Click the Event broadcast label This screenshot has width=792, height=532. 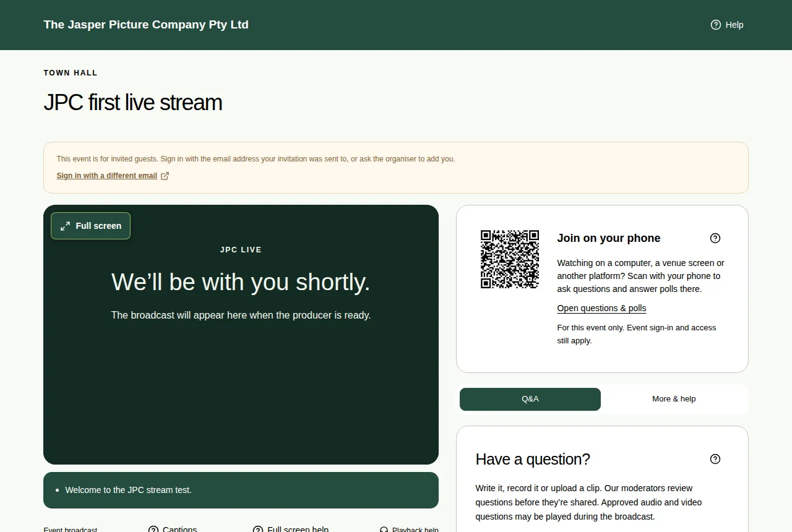tap(71, 530)
